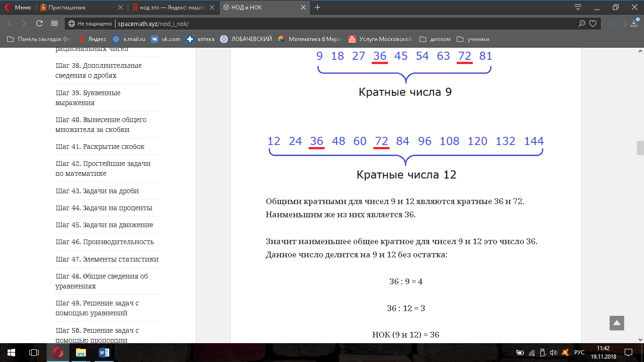Click the text 'Кратные числа 12'
Image resolution: width=644 pixels, height=362 pixels.
tap(406, 174)
